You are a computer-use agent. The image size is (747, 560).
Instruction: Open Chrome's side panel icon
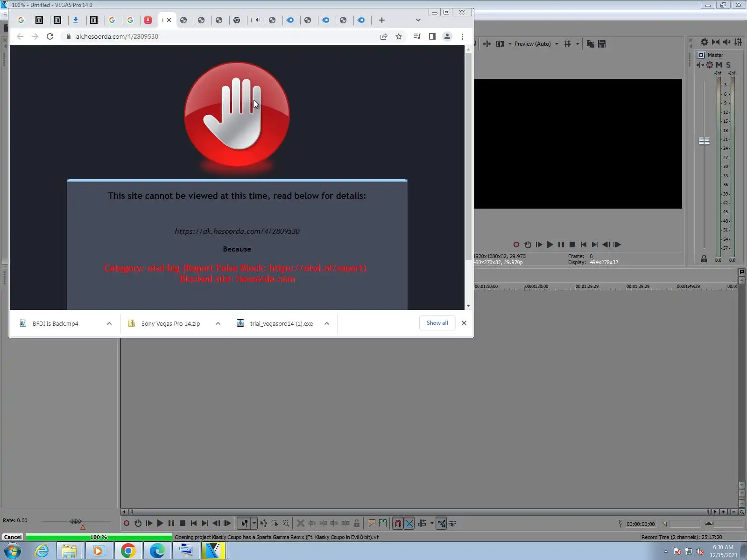(x=432, y=36)
